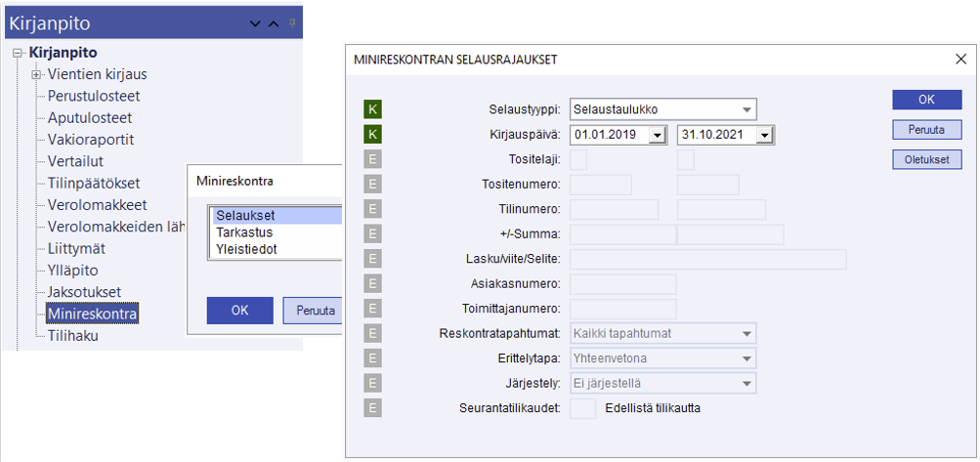Viewport: 980px width, 462px height.
Task: Open Tilinpäätökset in the Kirjanpito tree
Action: point(93,184)
